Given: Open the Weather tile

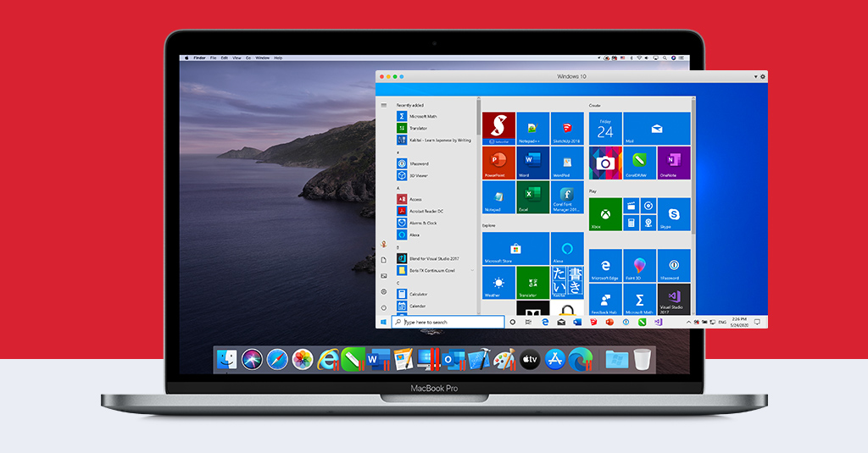Looking at the screenshot, I should 498,283.
